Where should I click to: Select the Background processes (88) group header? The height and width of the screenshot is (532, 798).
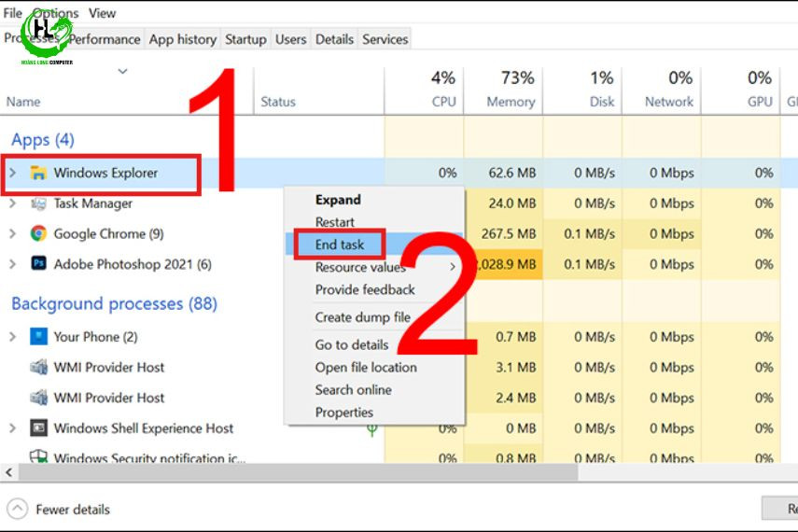pyautogui.click(x=114, y=303)
